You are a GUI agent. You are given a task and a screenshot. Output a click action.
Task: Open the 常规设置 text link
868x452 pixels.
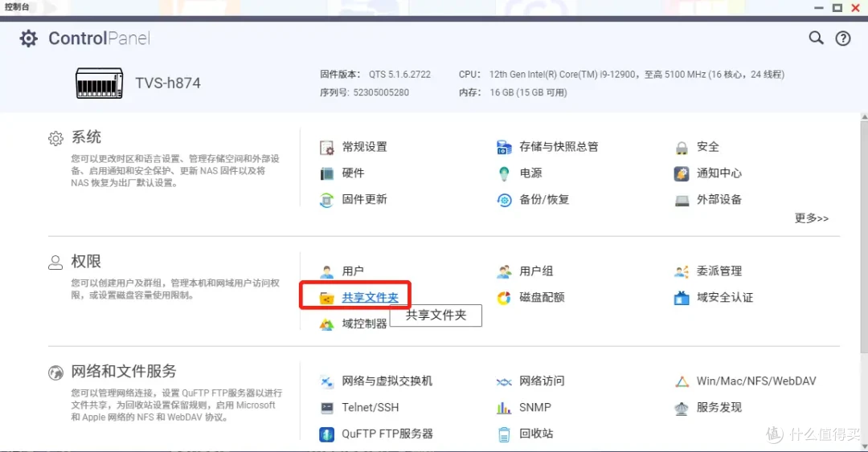pos(364,147)
